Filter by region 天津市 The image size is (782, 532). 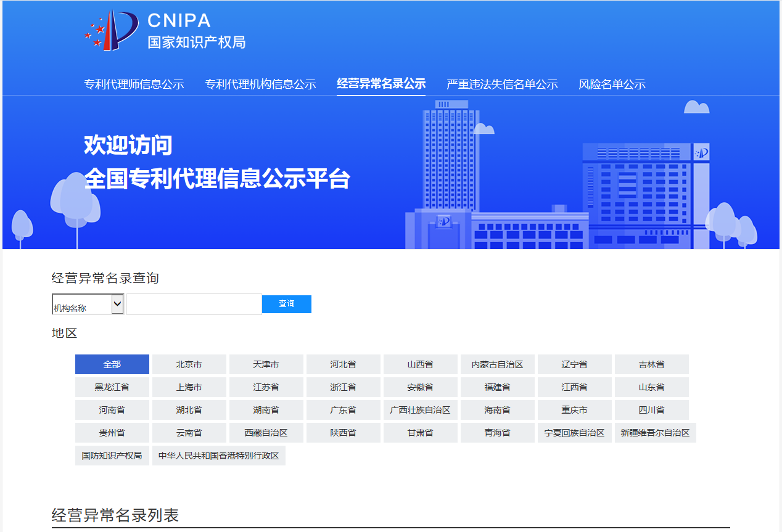[x=266, y=364]
